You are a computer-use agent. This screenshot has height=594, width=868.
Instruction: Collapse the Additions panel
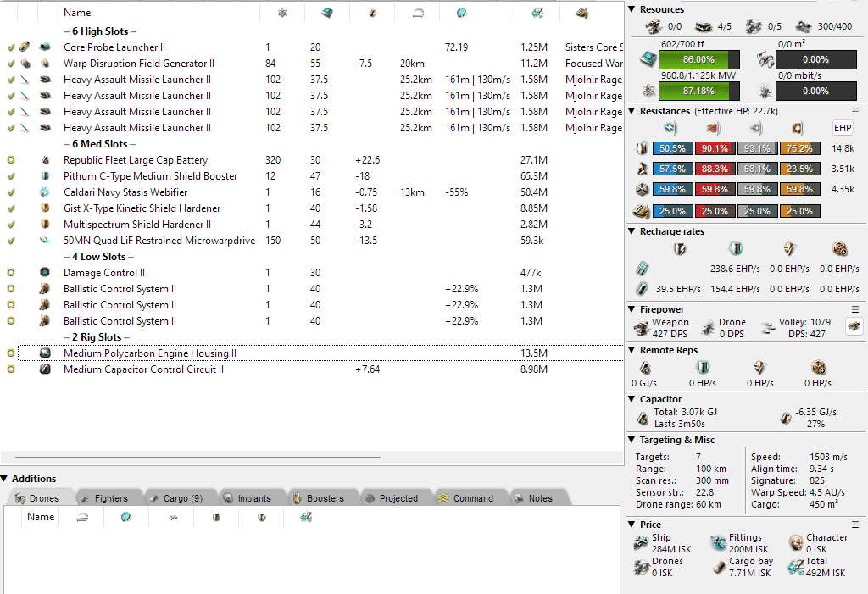point(5,479)
